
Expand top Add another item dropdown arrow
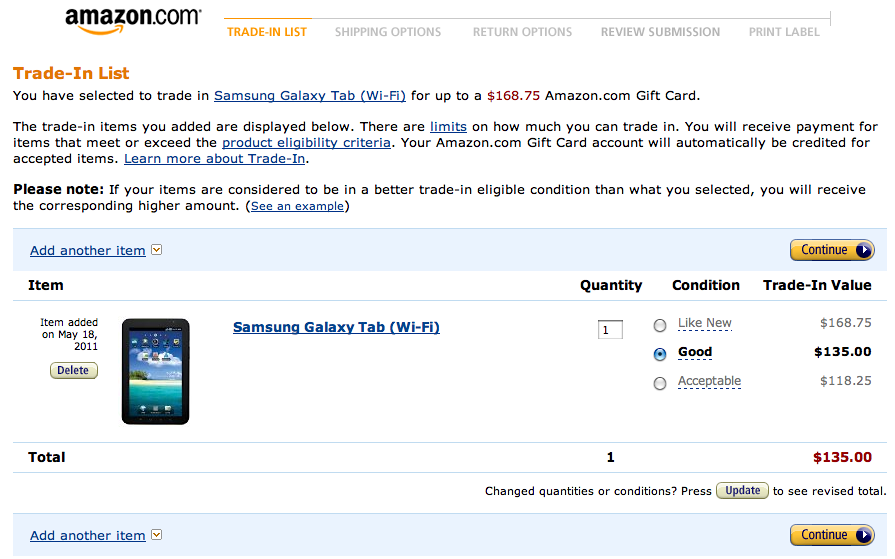(156, 250)
